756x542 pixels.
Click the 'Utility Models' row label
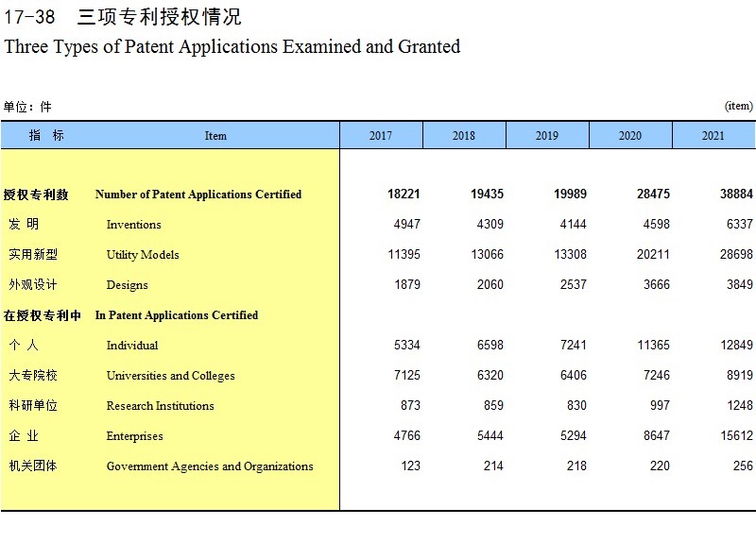[x=143, y=255]
